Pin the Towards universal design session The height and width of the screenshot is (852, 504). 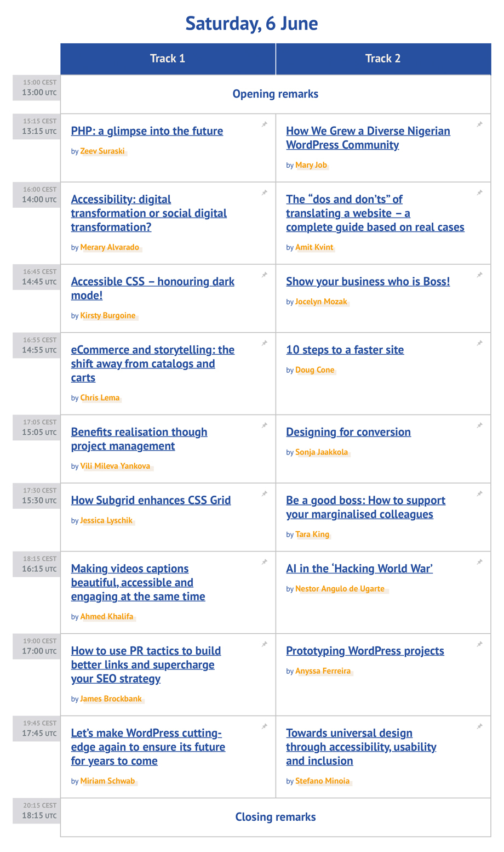(480, 726)
